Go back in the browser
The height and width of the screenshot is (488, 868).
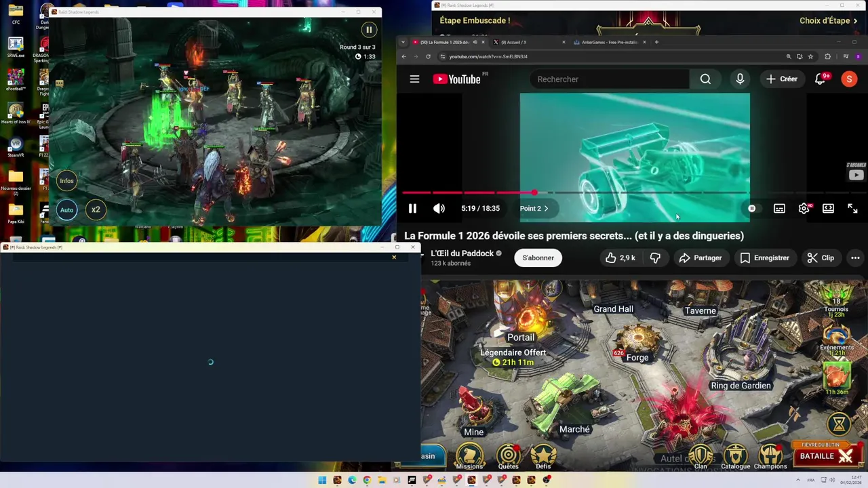point(403,57)
